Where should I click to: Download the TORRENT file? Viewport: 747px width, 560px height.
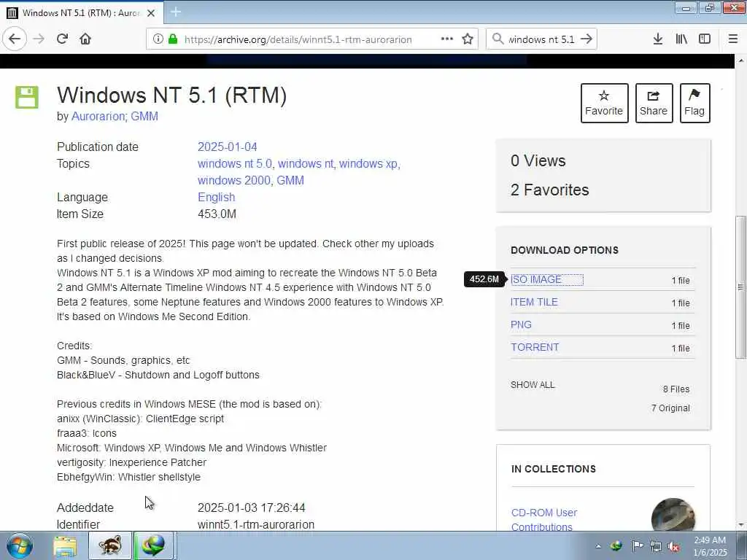[535, 347]
